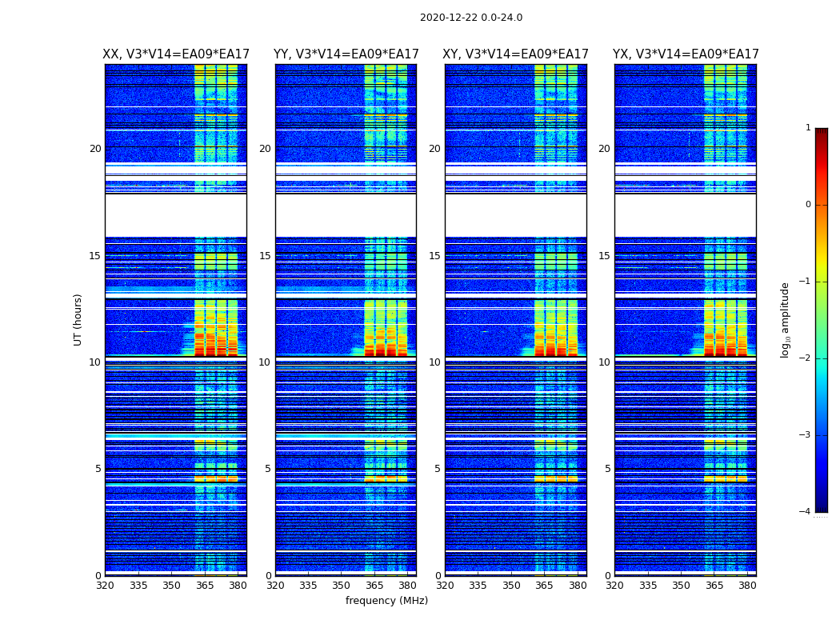Click the figure title "2020-12-22 0.0-24.0"
This screenshot has width=840, height=640.
(x=470, y=18)
